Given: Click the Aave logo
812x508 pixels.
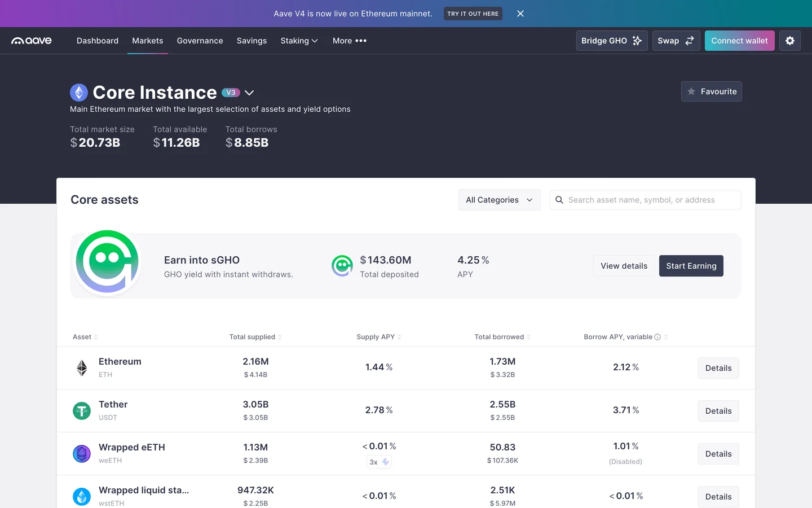Looking at the screenshot, I should click(x=32, y=41).
